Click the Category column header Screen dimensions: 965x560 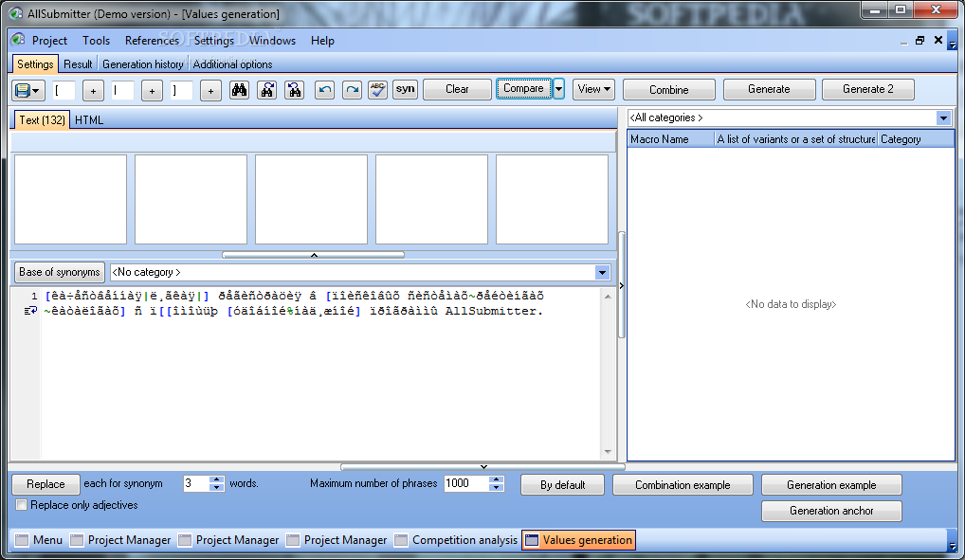915,139
